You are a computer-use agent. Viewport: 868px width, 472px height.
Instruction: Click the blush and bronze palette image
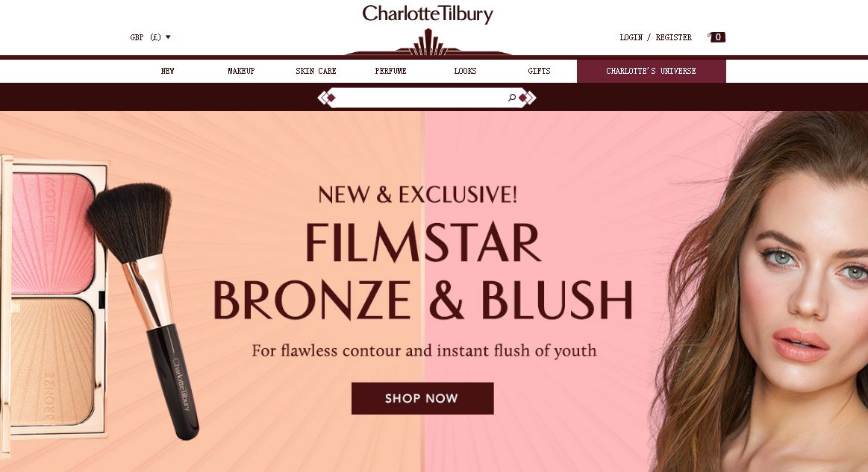[x=54, y=299]
